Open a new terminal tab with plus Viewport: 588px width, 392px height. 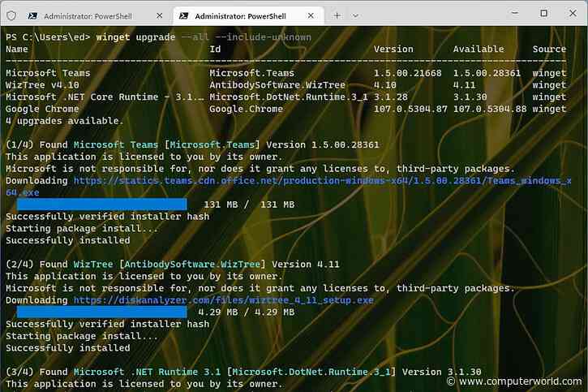click(337, 15)
